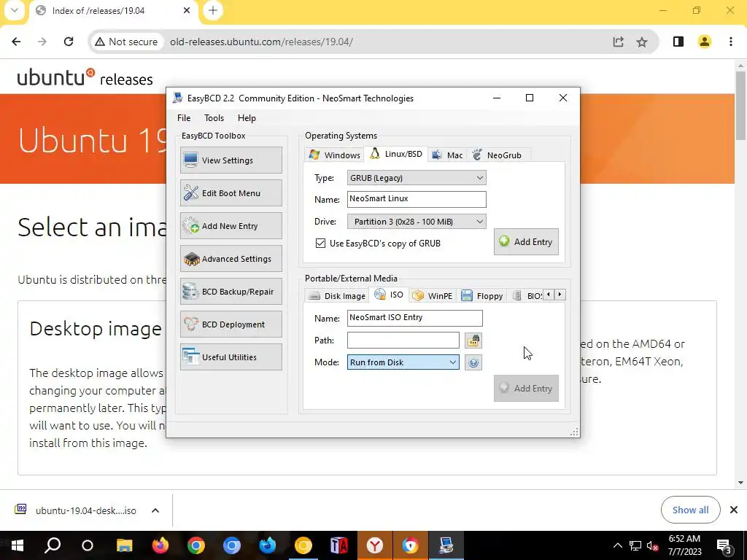Click the Not secure site info badge

[x=126, y=42]
